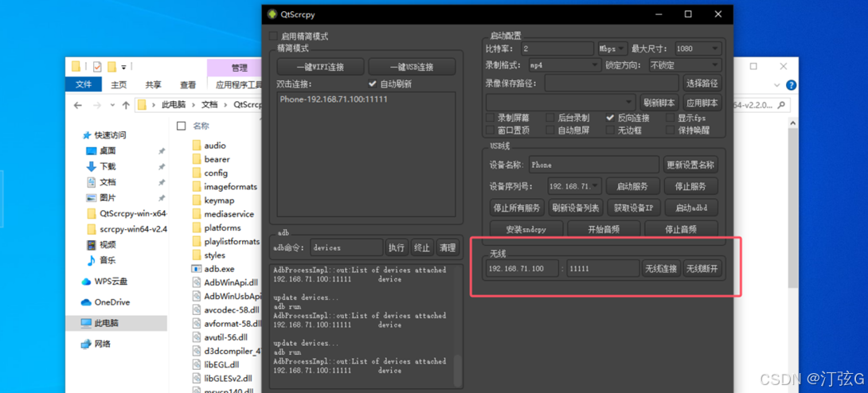868x393 pixels.
Task: Click the 应用脚本 button
Action: 702,103
